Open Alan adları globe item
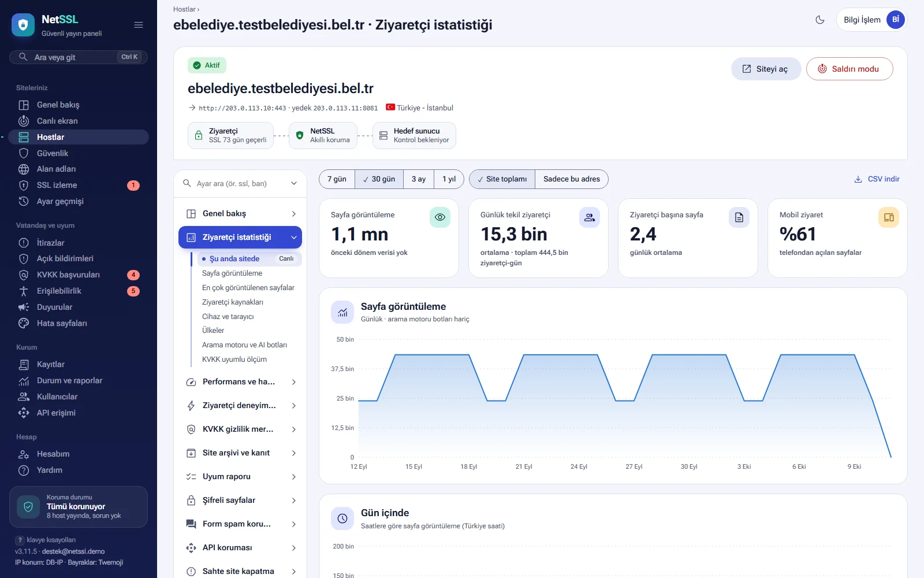 pyautogui.click(x=79, y=169)
